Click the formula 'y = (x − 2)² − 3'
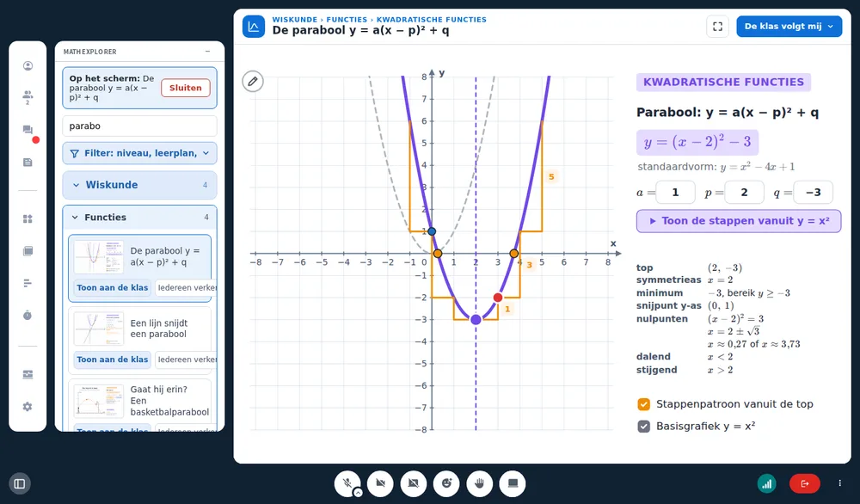Viewport: 860px width, 504px height. click(697, 142)
